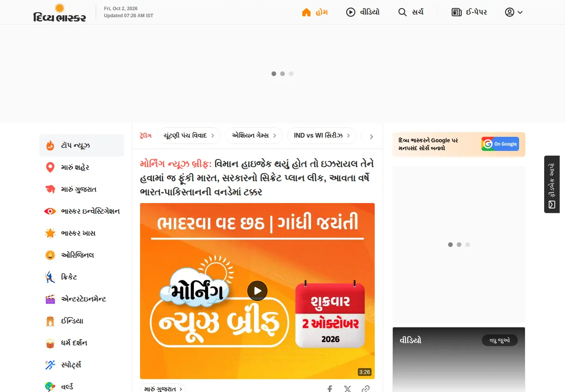Select the India Gate icon for ઈન્ડિયા
Image resolution: width=565 pixels, height=392 pixels.
pos(50,321)
